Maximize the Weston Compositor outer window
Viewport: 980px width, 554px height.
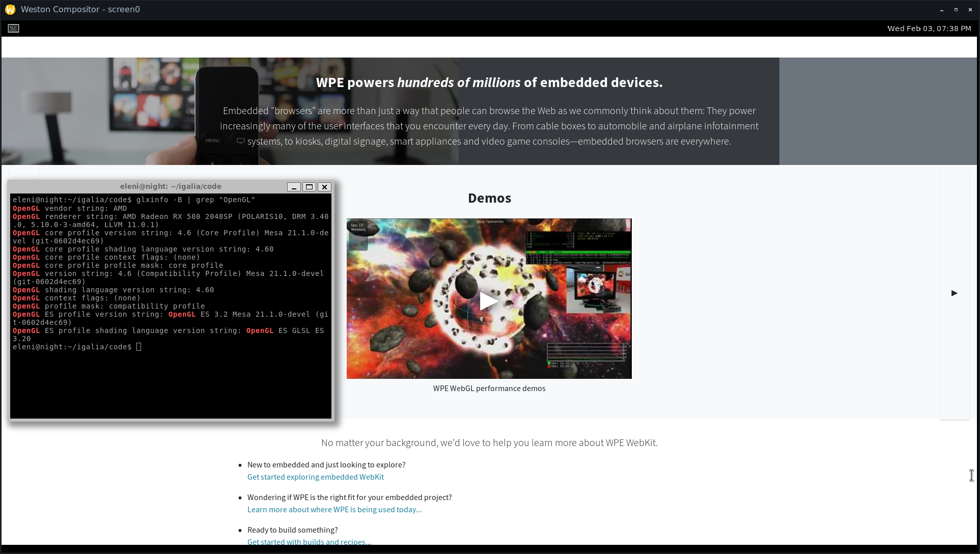pos(956,10)
